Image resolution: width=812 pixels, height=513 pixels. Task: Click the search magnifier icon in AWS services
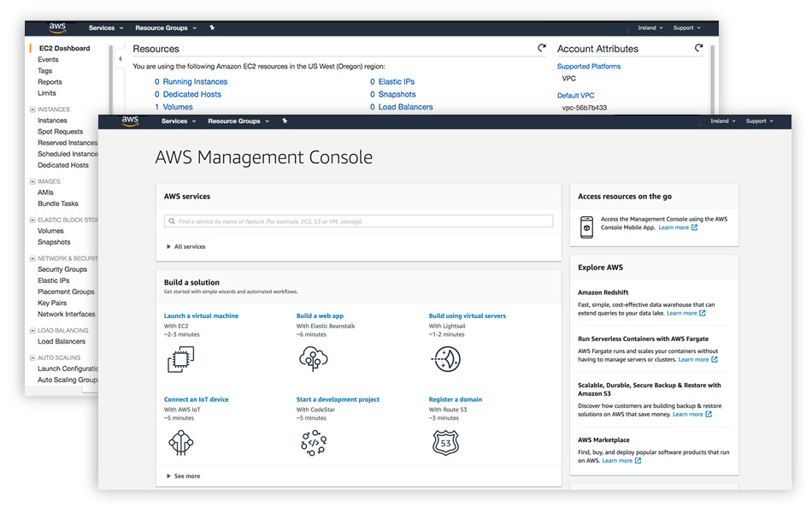coord(172,221)
